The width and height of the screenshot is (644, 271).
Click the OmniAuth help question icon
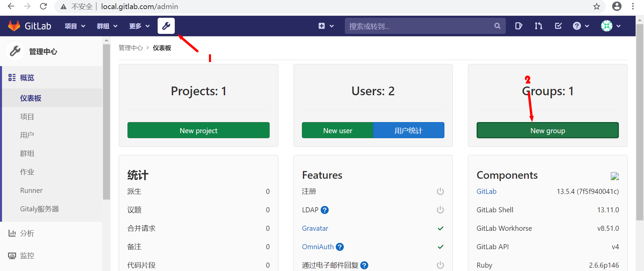340,247
